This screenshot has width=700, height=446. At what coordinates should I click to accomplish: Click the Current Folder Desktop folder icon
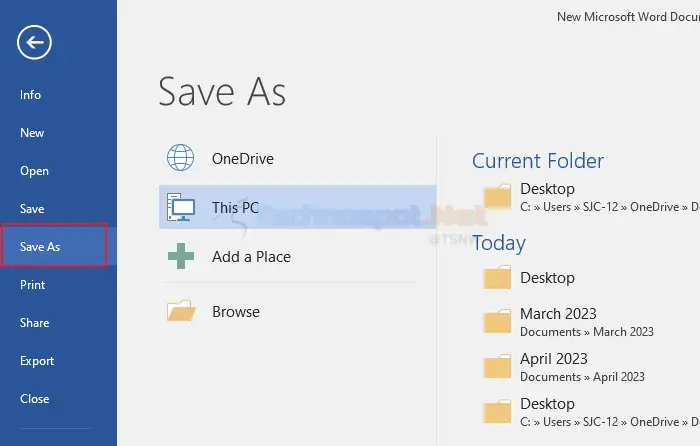click(x=497, y=196)
